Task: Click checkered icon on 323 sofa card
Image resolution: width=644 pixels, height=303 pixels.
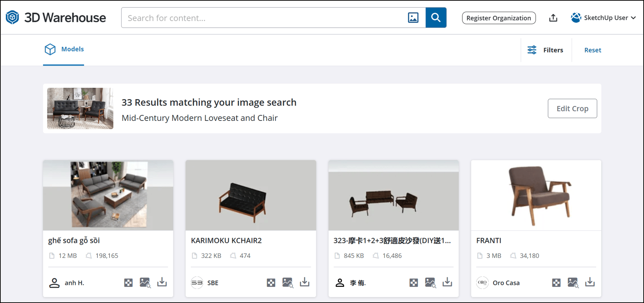Action: tap(413, 282)
